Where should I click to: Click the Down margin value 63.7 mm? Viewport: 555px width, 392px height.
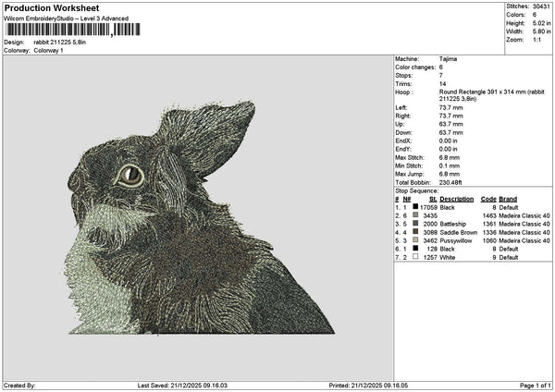point(451,133)
